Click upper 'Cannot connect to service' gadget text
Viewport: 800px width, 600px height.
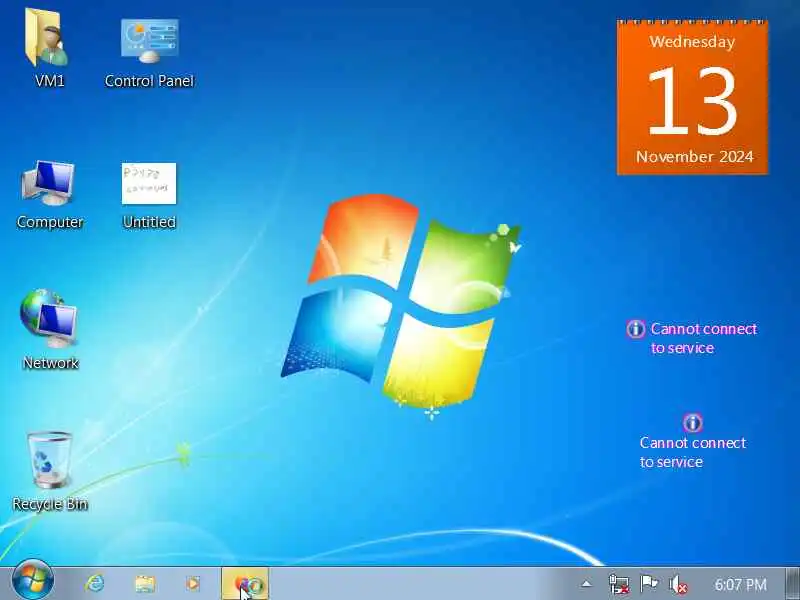pos(704,338)
